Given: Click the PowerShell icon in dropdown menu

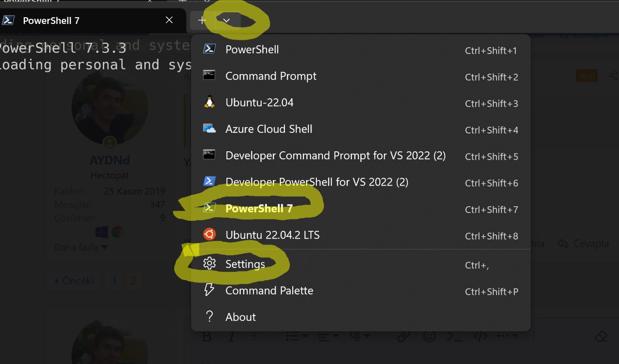Looking at the screenshot, I should pyautogui.click(x=209, y=49).
